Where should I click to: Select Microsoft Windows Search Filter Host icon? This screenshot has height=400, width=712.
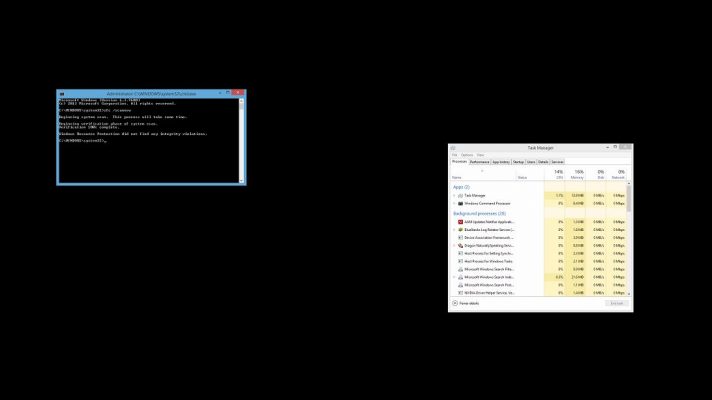tap(460, 269)
